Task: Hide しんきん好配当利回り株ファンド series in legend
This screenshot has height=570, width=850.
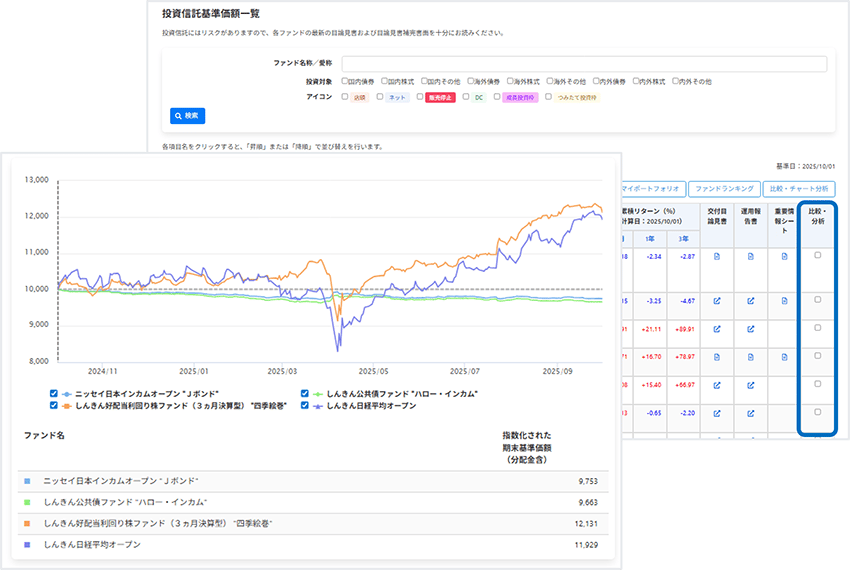Action: pyautogui.click(x=54, y=405)
